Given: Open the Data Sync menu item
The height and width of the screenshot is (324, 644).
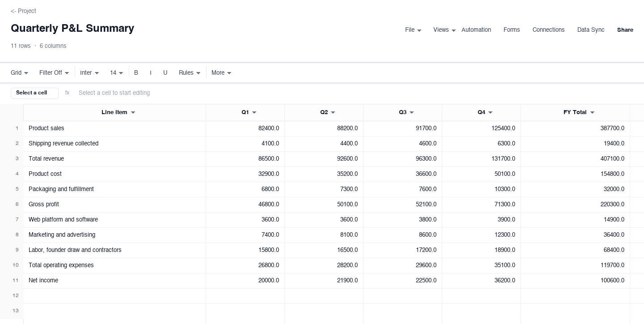Looking at the screenshot, I should 590,30.
